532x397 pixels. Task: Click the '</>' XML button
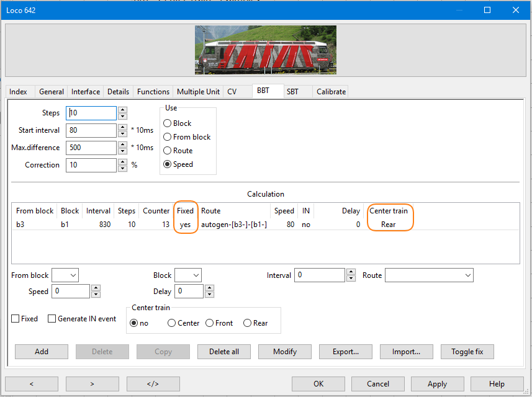tap(153, 384)
